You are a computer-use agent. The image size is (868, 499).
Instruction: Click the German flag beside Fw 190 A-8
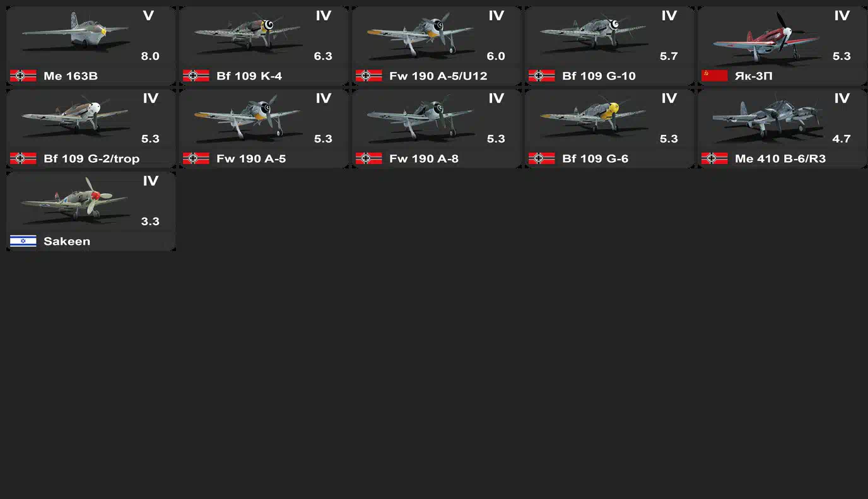(x=369, y=159)
